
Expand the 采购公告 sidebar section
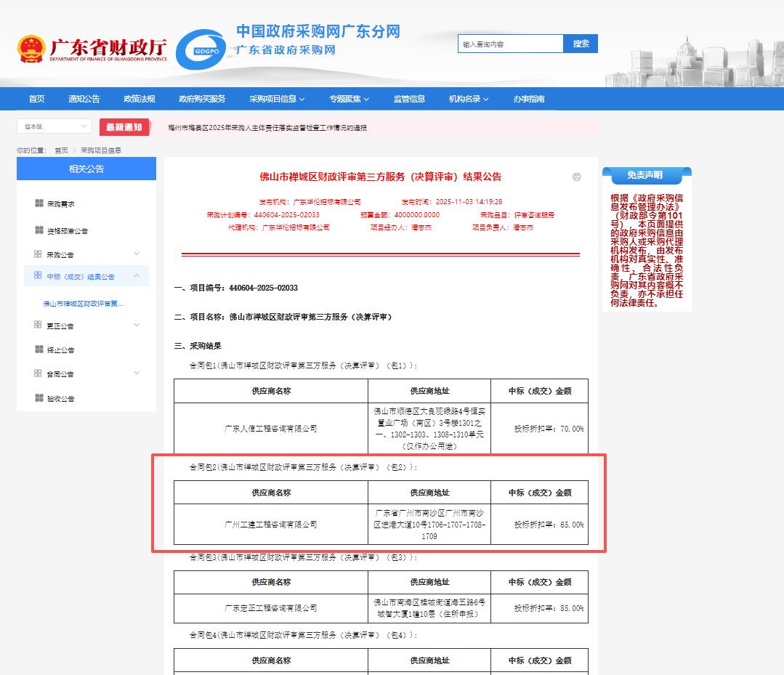click(x=137, y=254)
